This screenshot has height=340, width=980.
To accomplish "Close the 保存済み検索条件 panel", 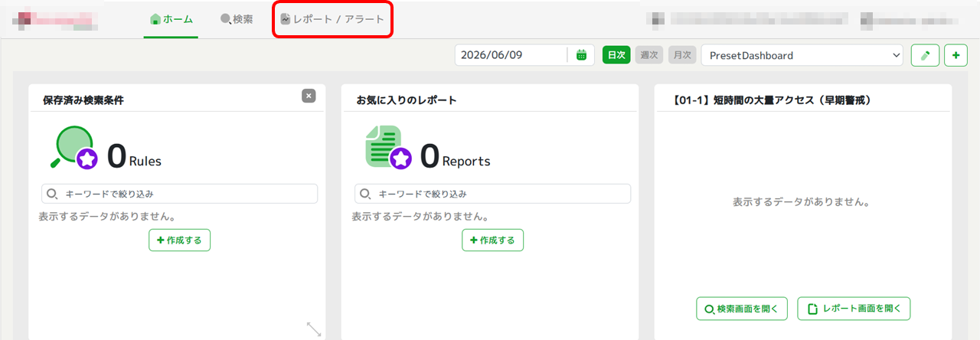I will coord(309,96).
